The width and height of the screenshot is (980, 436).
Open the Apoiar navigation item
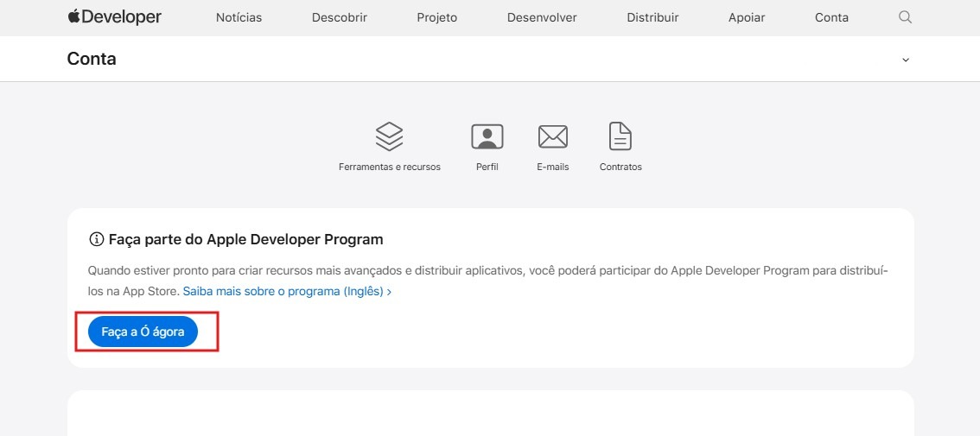click(747, 17)
